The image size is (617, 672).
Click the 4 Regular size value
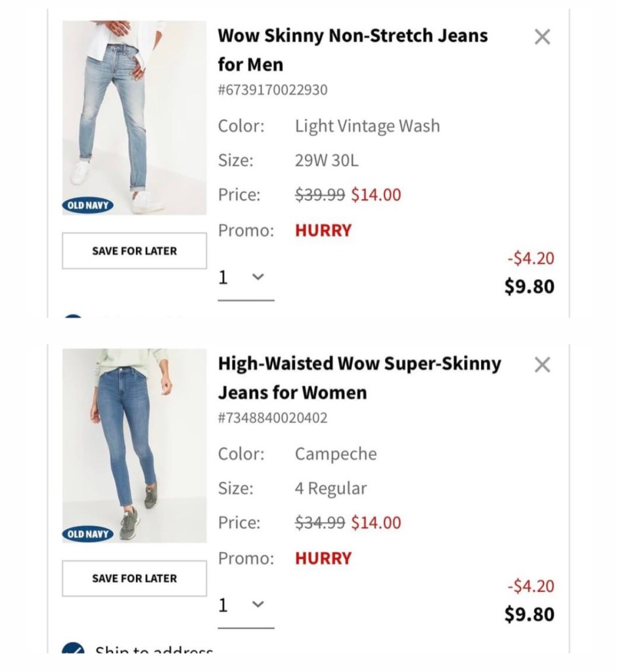331,489
